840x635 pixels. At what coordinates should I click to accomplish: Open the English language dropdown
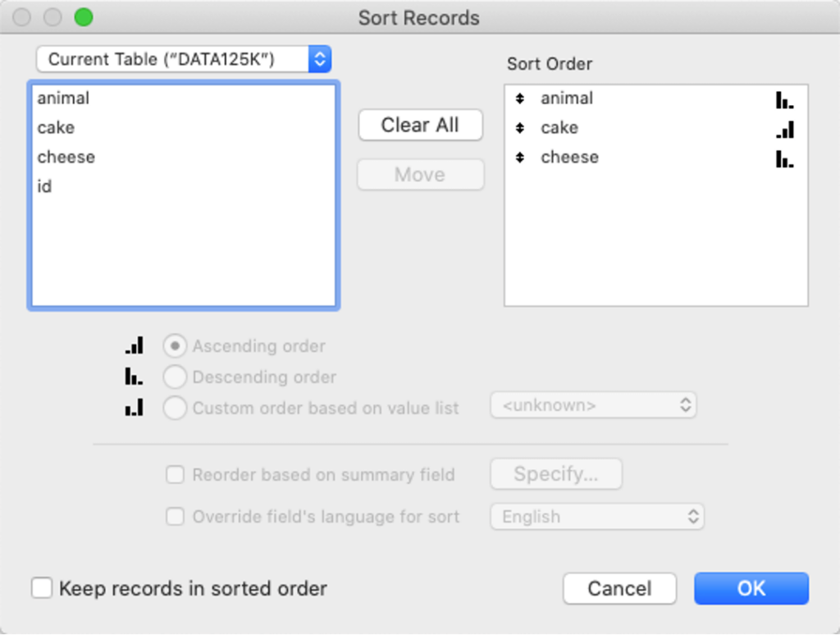pos(596,517)
